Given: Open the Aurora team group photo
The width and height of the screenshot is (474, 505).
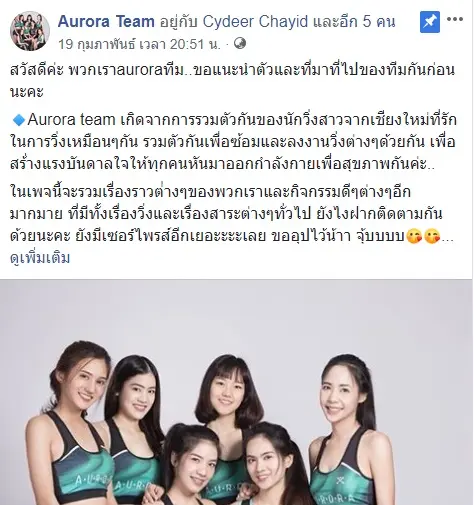Looking at the screenshot, I should pyautogui.click(x=236, y=392).
